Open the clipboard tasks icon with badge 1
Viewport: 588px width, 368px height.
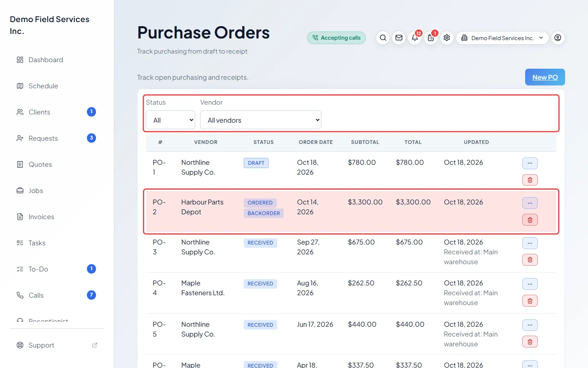431,38
